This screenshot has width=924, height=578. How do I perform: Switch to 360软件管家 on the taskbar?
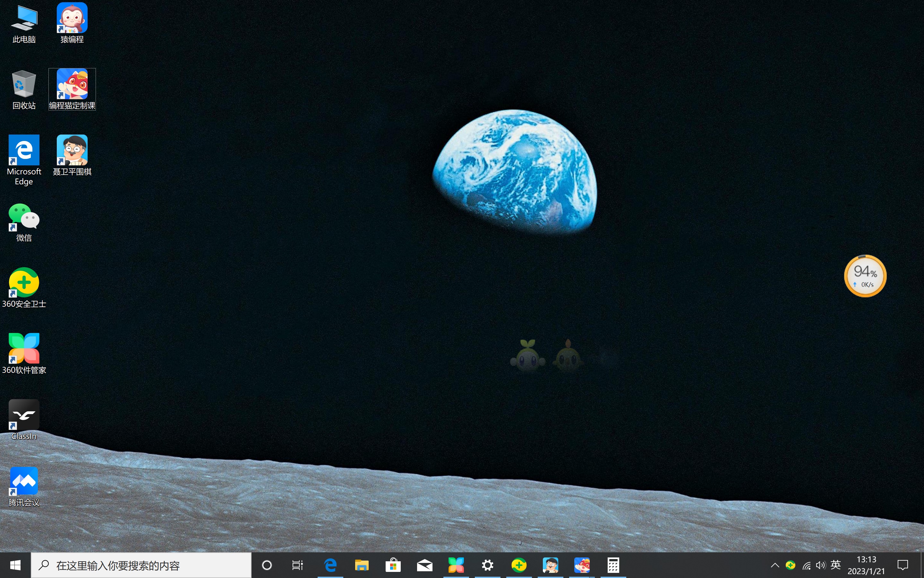pos(456,565)
